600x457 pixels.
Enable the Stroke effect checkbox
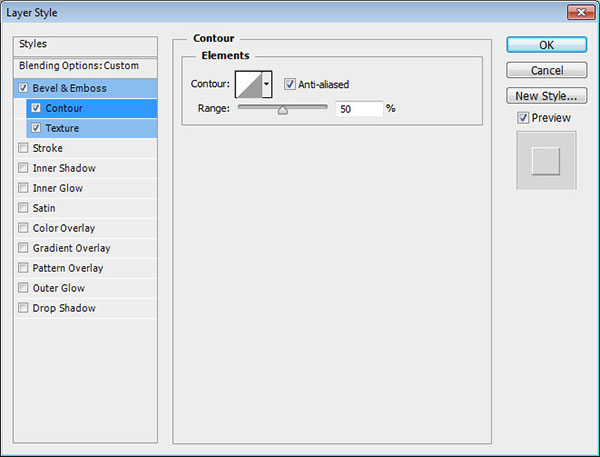click(23, 148)
